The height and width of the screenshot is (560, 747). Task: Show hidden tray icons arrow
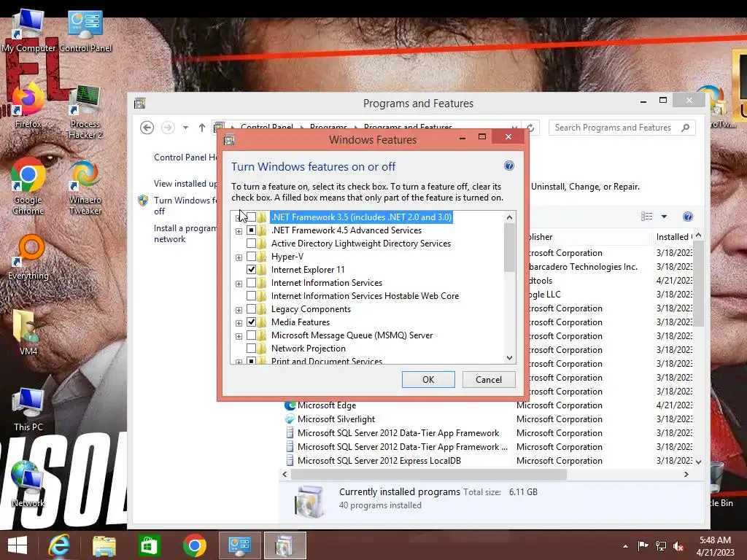point(625,546)
